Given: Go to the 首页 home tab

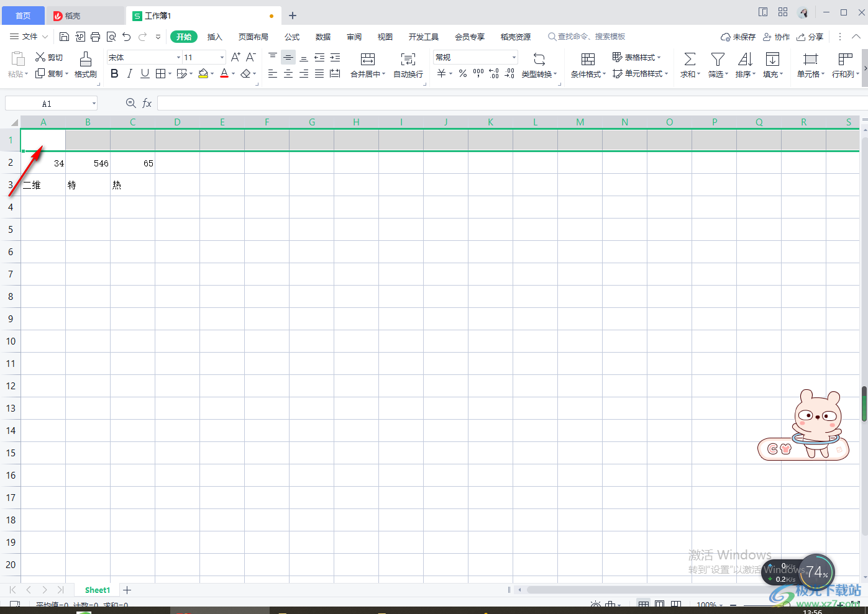Looking at the screenshot, I should 23,16.
